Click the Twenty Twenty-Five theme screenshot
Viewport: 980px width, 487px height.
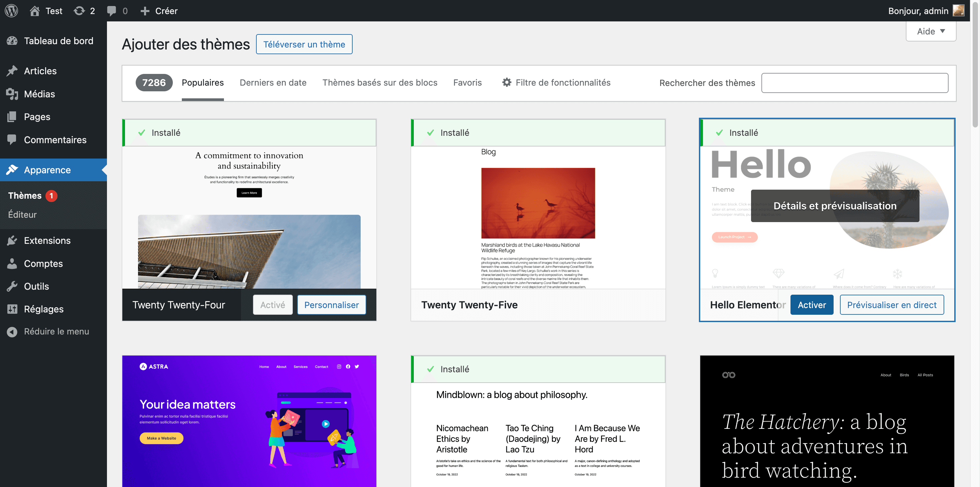(538, 217)
